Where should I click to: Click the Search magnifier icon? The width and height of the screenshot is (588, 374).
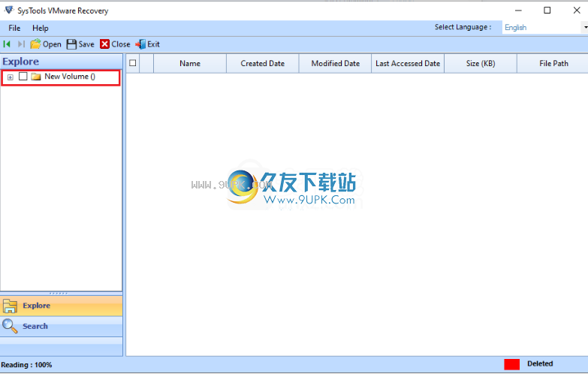point(10,326)
